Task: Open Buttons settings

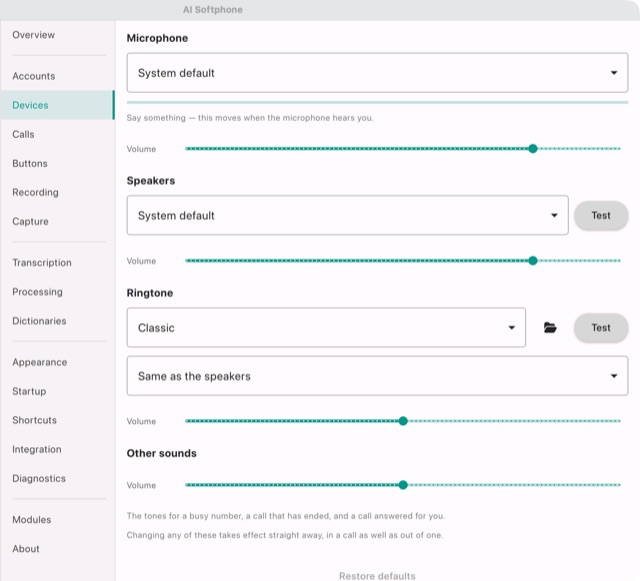Action: (58, 163)
